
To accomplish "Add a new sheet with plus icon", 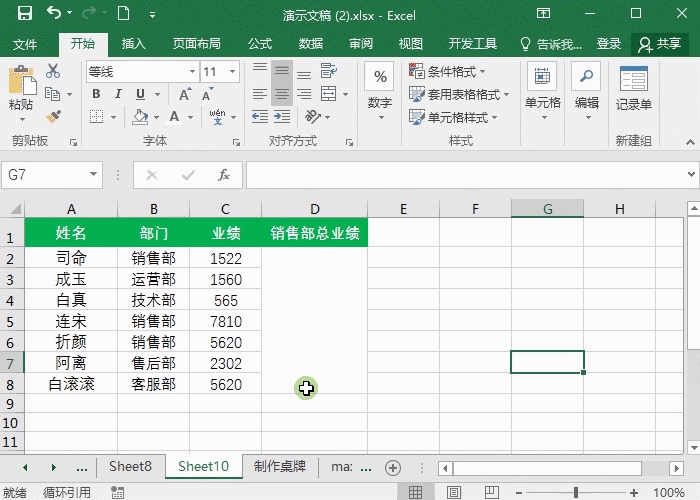I will [x=393, y=467].
